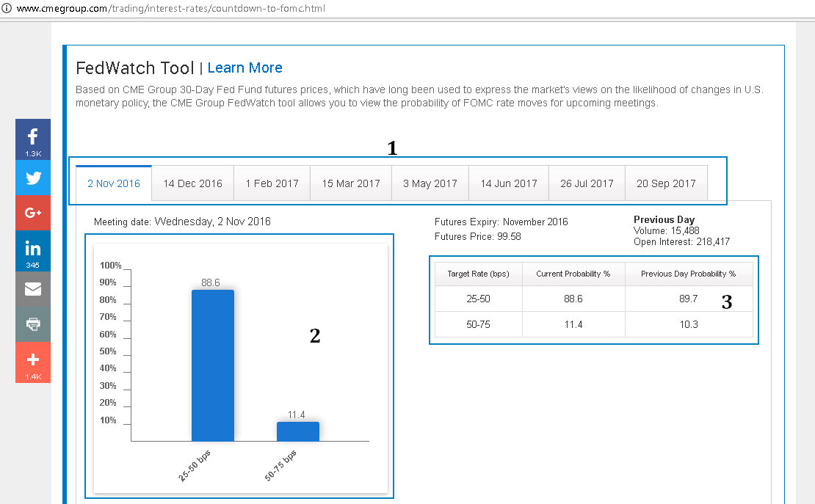Open more sharing options plus icon

33,362
